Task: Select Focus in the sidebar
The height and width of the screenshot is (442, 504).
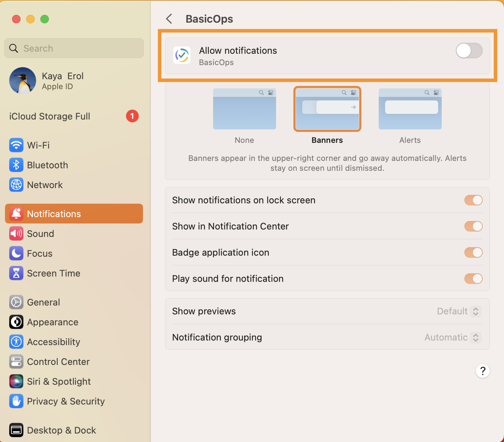Action: point(74,254)
